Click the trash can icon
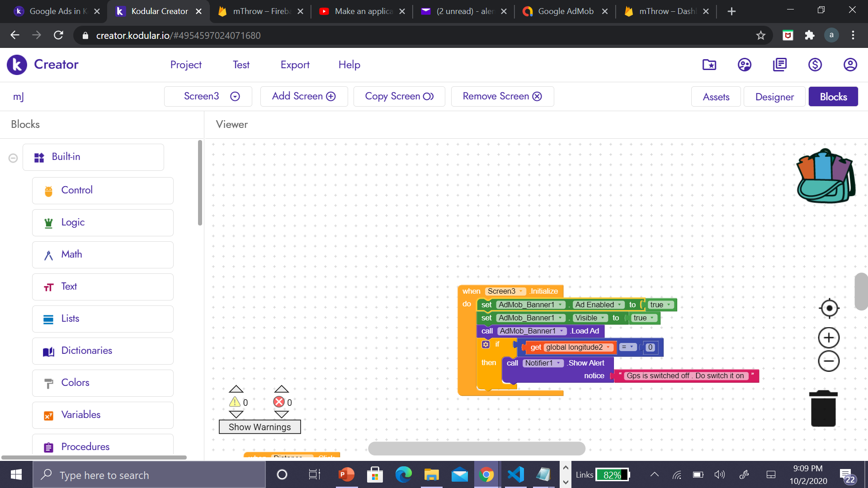The height and width of the screenshot is (488, 868). point(823,409)
